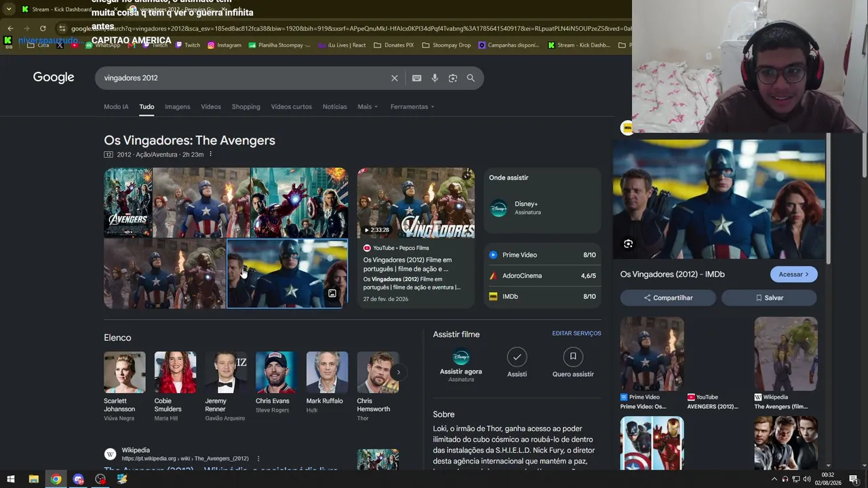Open the tab search chevron in Chrome
The height and width of the screenshot is (488, 868).
[9, 9]
